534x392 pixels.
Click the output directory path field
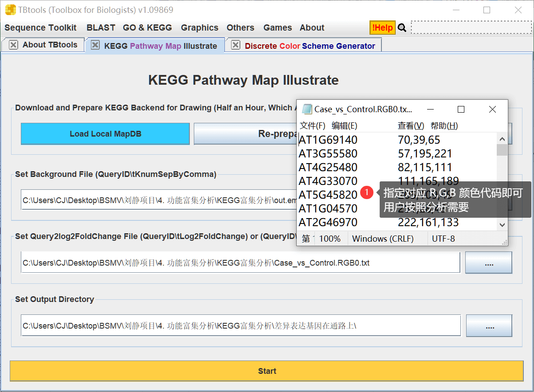tap(241, 326)
